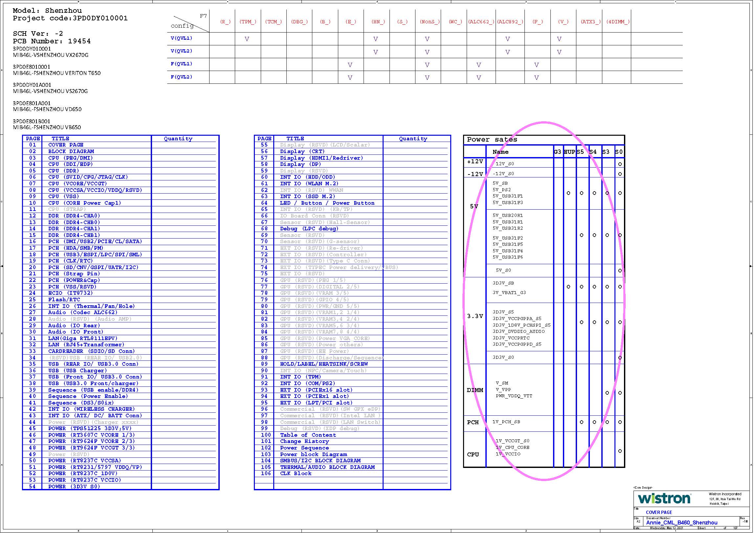Click 'MIB46L-FSHENZHOU VERITON T650' model text
The height and width of the screenshot is (533, 756).
point(57,74)
